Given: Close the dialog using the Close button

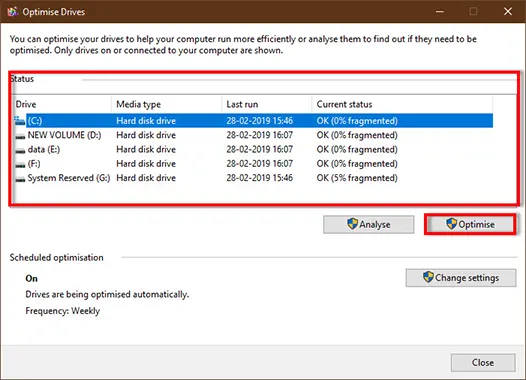Looking at the screenshot, I should pyautogui.click(x=483, y=363).
